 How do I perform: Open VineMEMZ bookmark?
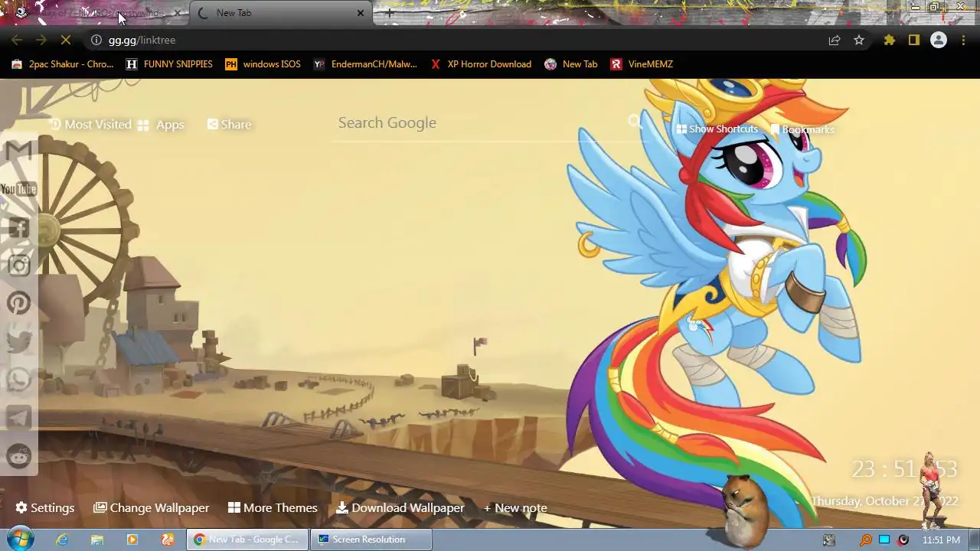click(x=642, y=64)
